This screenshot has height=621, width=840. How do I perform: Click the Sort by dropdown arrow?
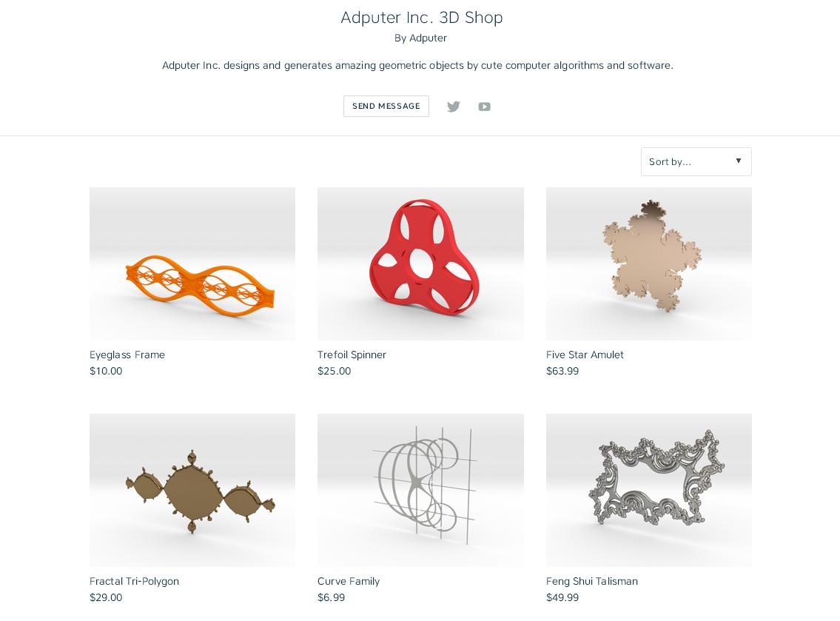pyautogui.click(x=738, y=161)
